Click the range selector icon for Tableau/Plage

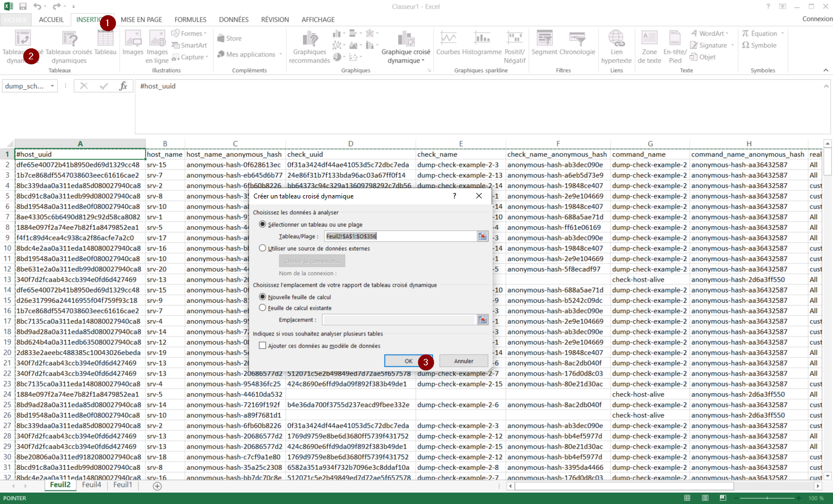click(x=482, y=236)
